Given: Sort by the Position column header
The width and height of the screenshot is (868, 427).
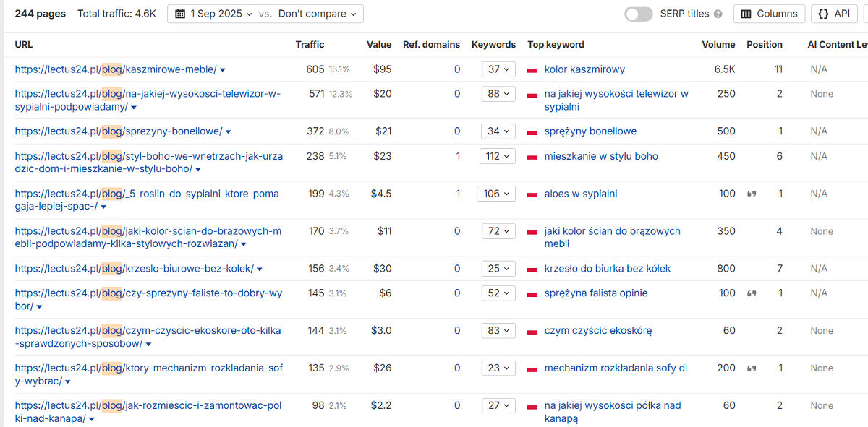Looking at the screenshot, I should coord(765,45).
